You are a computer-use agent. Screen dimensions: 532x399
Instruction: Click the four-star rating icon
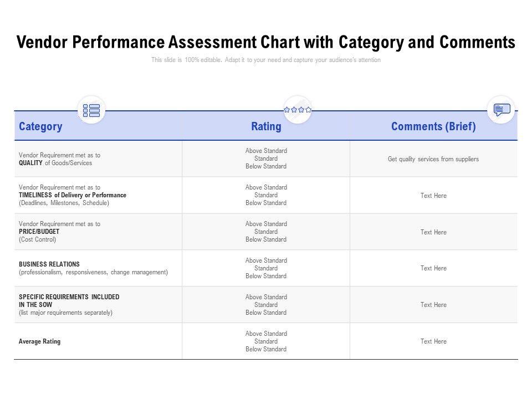298,110
